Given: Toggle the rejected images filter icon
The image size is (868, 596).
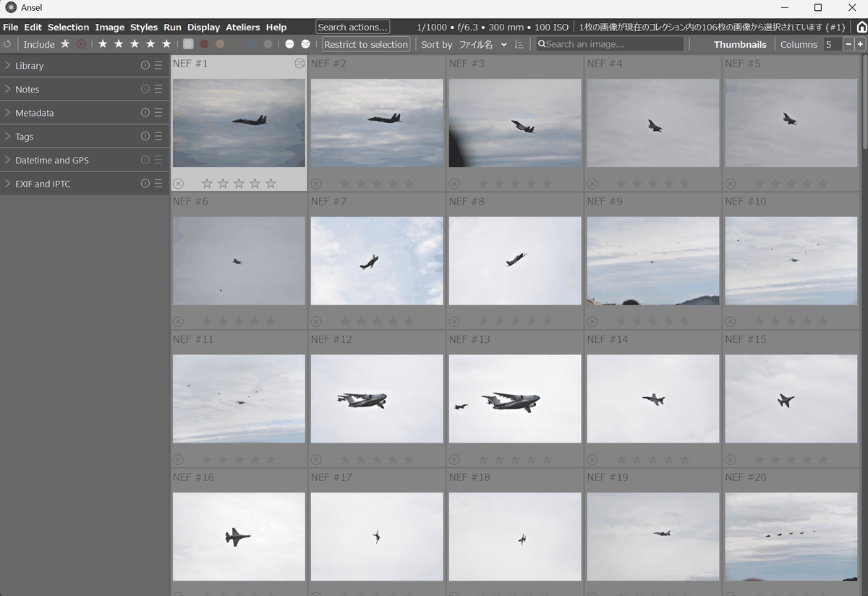Looking at the screenshot, I should pyautogui.click(x=81, y=44).
